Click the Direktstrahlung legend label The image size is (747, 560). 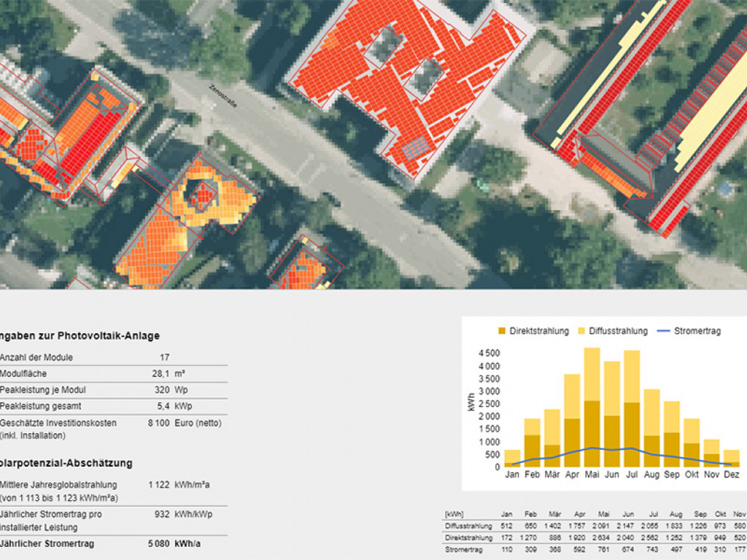point(539,331)
